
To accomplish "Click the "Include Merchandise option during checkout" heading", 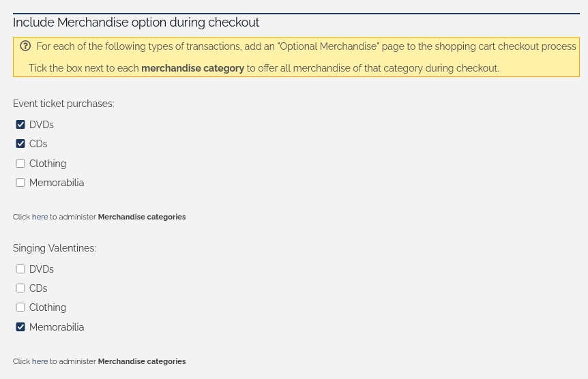I will pyautogui.click(x=136, y=22).
